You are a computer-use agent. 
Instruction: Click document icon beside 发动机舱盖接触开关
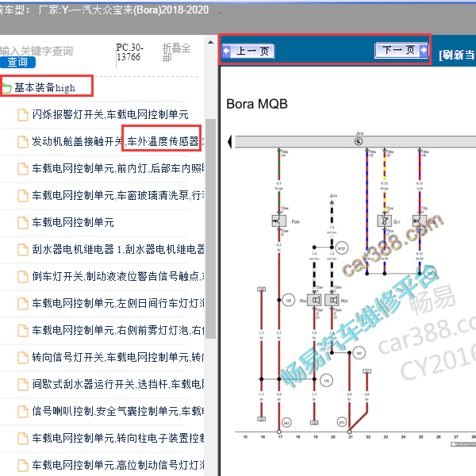[x=23, y=142]
